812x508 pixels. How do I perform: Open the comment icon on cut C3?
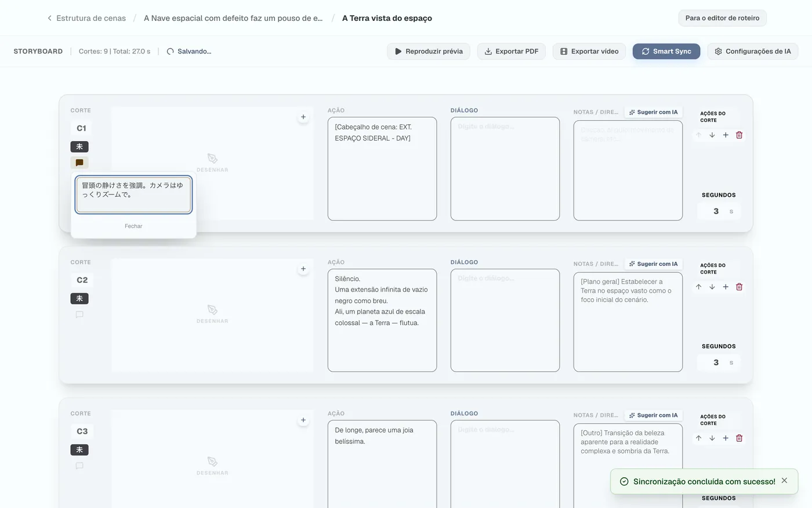tap(79, 466)
